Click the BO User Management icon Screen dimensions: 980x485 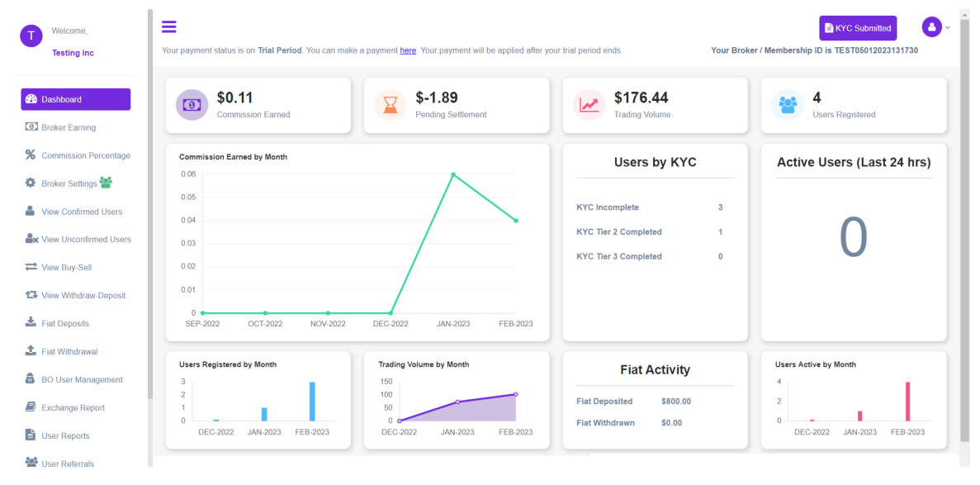pyautogui.click(x=30, y=379)
